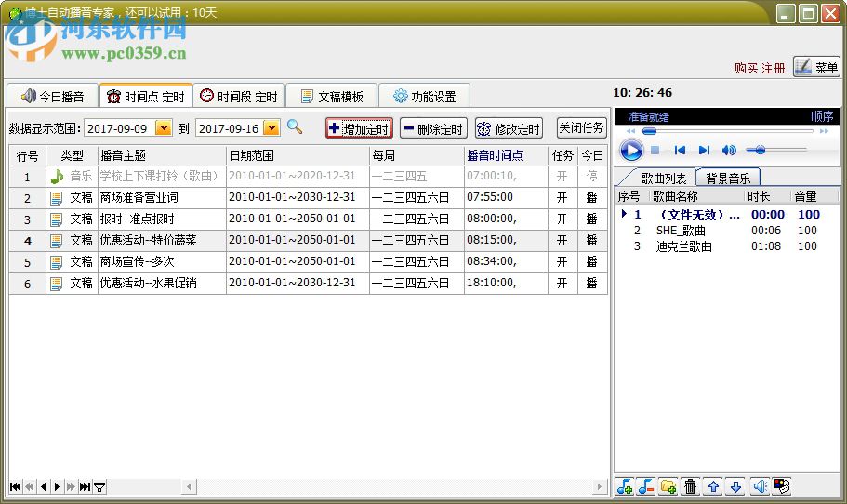Click the 日期范围 column header

(298, 155)
